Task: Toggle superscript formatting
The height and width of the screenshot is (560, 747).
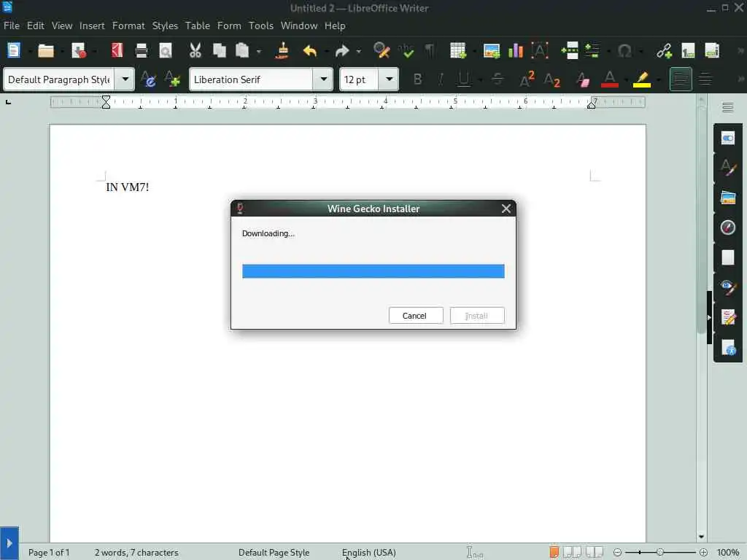Action: 527,79
